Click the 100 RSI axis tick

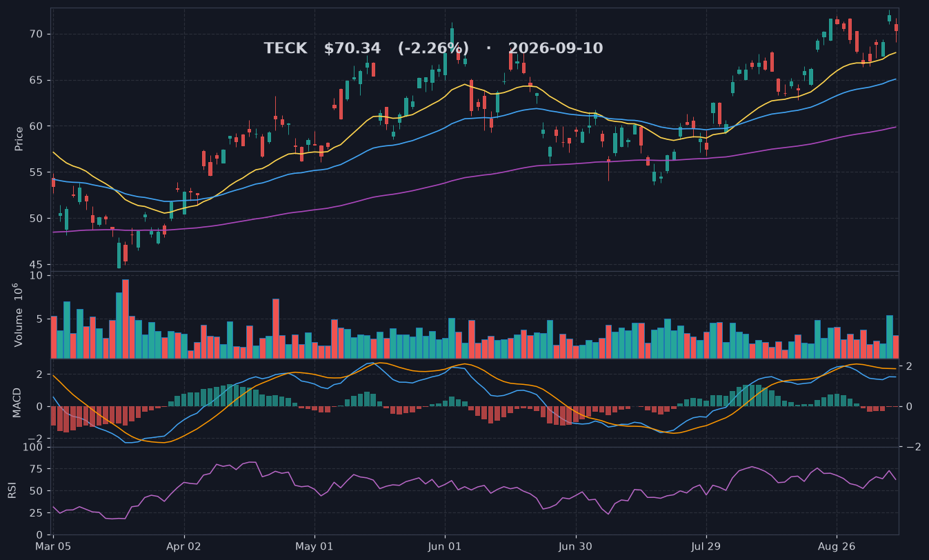(34, 447)
